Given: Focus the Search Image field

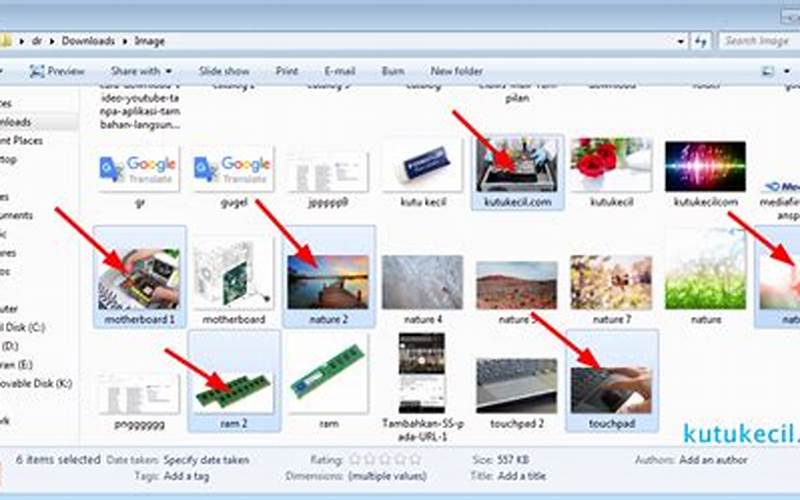Looking at the screenshot, I should [759, 41].
